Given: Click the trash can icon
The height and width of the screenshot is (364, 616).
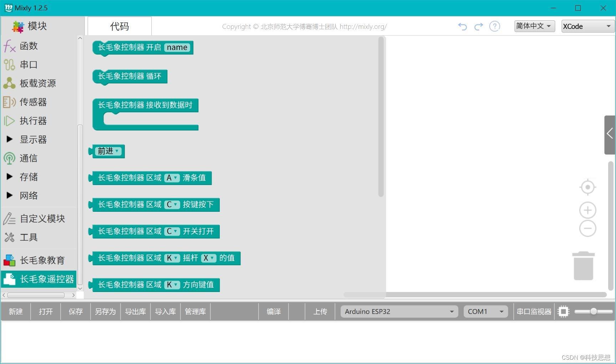Looking at the screenshot, I should pos(583,266).
